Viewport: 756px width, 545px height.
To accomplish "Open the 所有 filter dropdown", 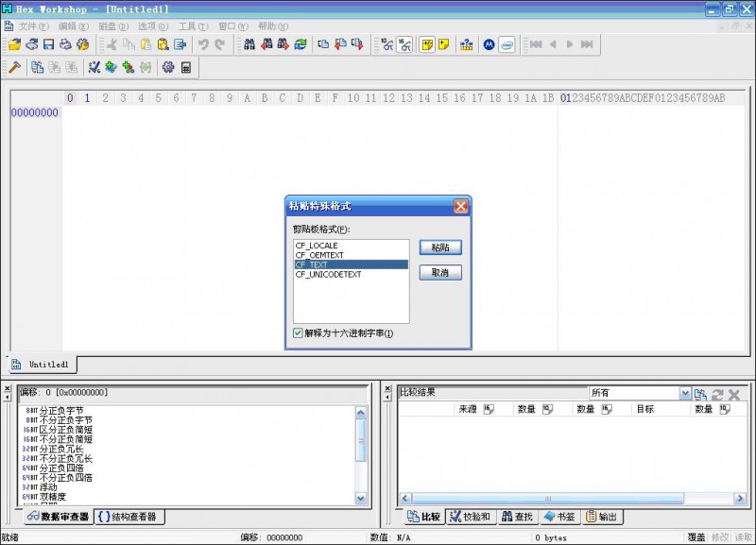I will click(x=684, y=393).
